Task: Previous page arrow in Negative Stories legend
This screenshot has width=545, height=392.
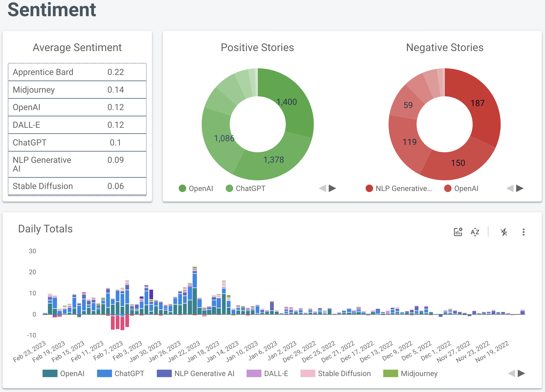Action: pyautogui.click(x=510, y=188)
